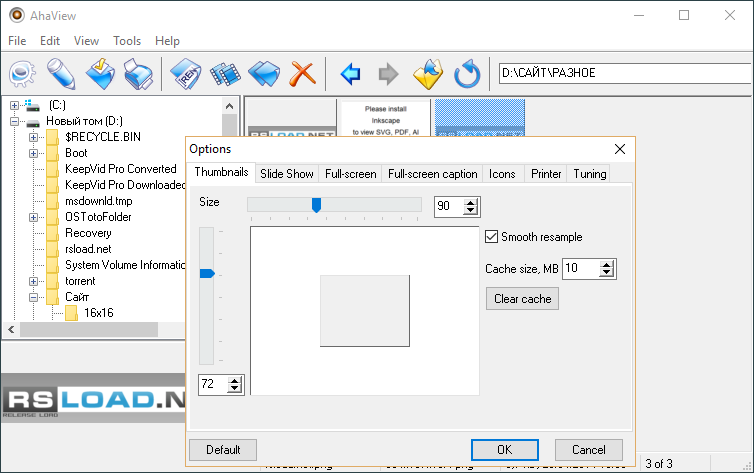Click the (C:) drive icon
This screenshot has width=754, height=473.
tap(32, 105)
